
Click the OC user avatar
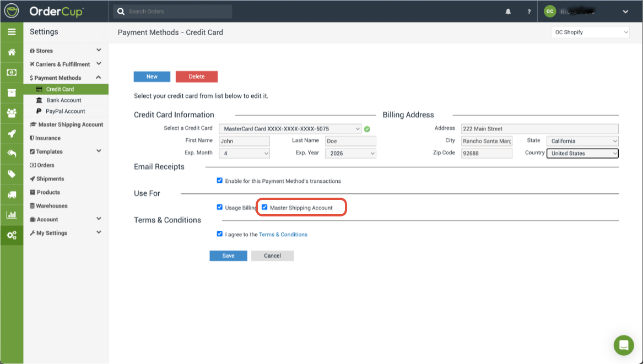pyautogui.click(x=549, y=12)
